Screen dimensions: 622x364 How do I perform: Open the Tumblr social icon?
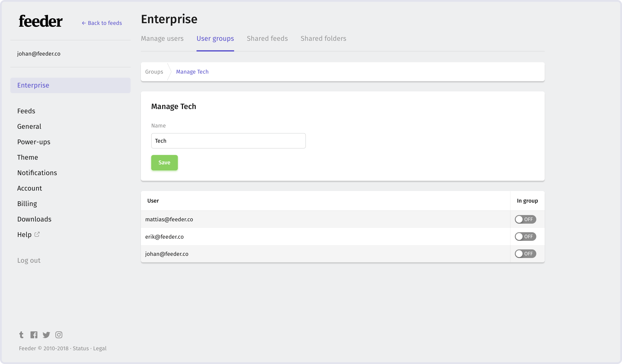[x=21, y=335]
